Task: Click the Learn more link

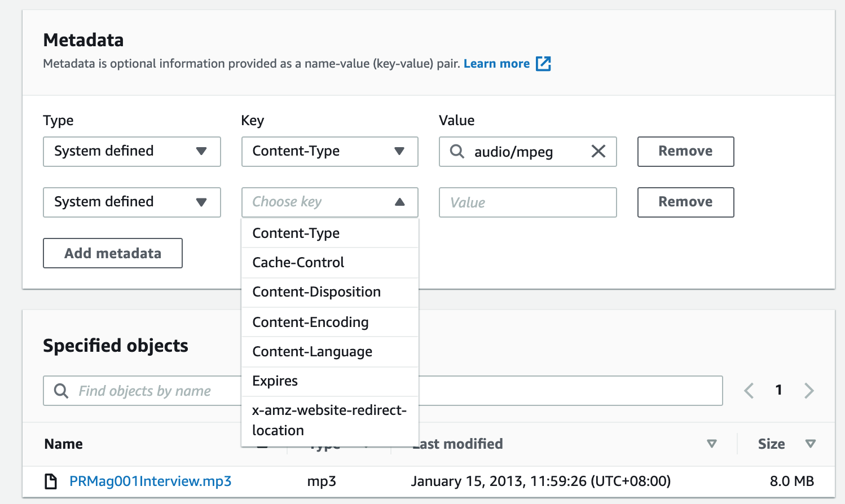Action: [496, 63]
